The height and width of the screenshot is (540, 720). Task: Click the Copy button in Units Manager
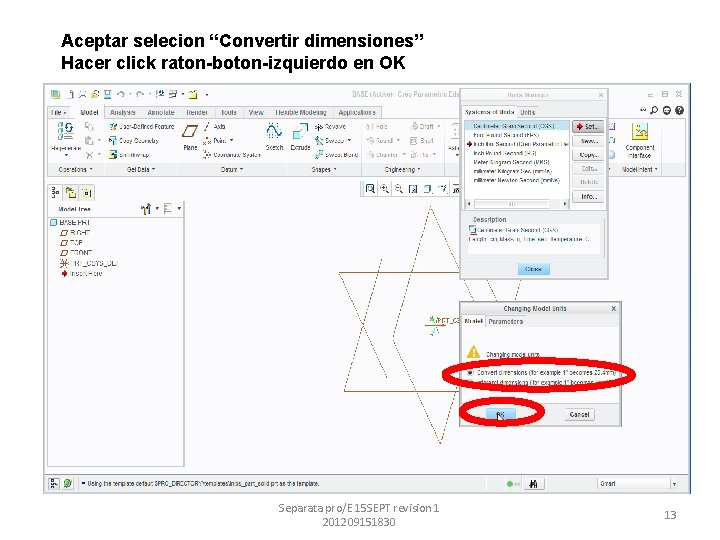(588, 155)
